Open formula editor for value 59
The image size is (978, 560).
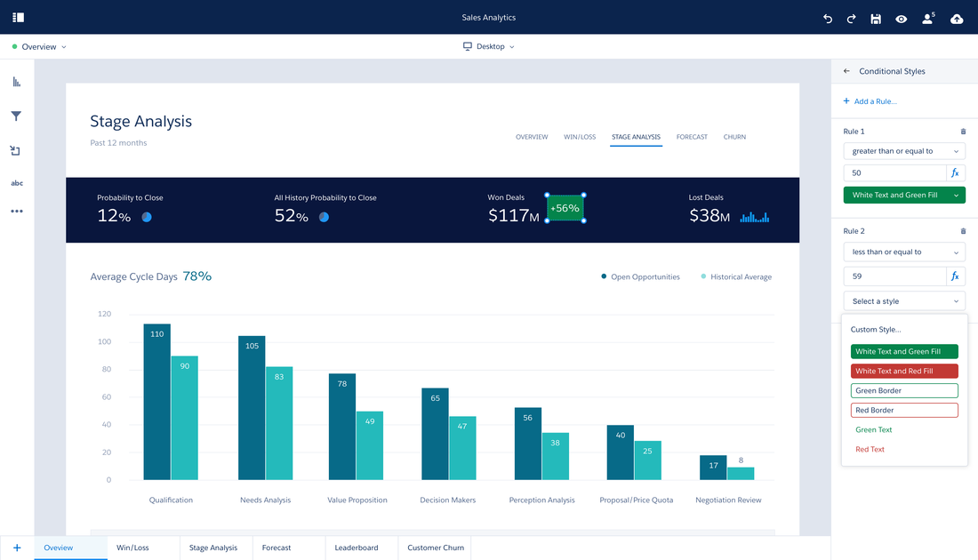point(955,276)
